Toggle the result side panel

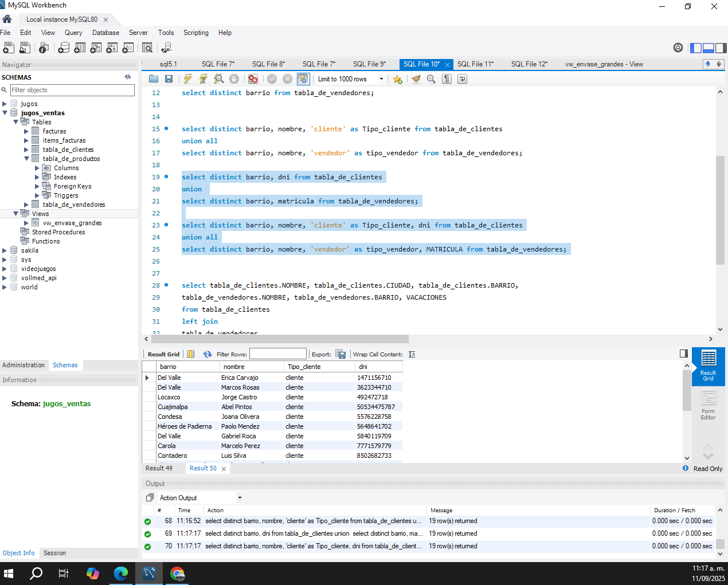pos(684,354)
